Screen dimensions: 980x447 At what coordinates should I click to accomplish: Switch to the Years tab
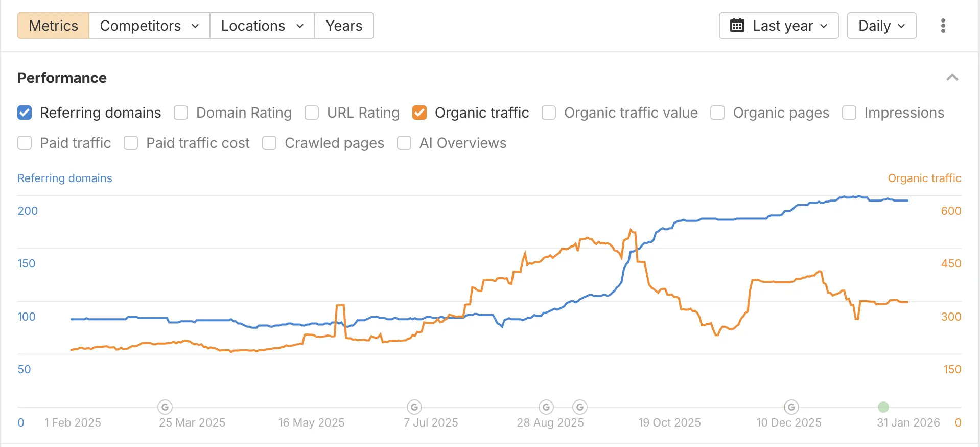click(343, 25)
